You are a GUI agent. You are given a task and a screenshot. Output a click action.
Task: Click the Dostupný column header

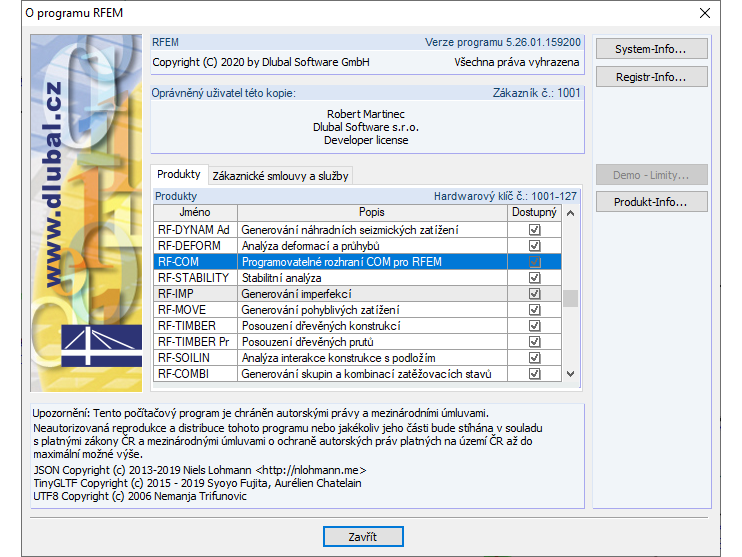(x=534, y=212)
